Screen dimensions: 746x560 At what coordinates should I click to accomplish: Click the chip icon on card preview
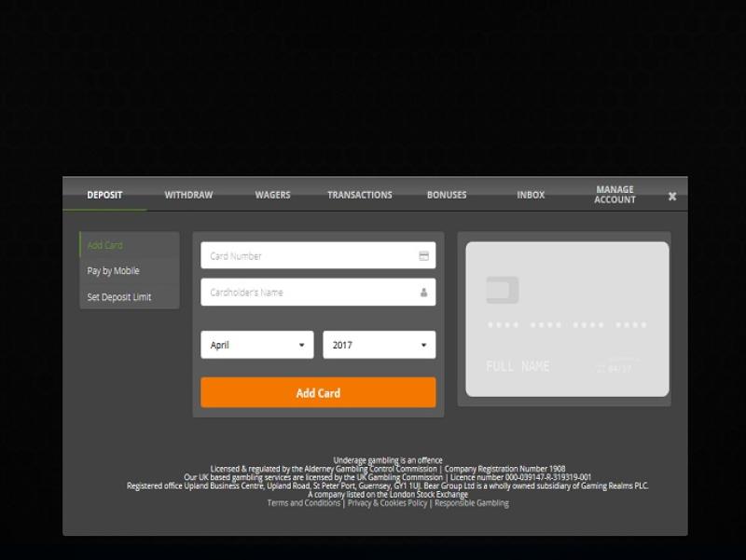[503, 290]
